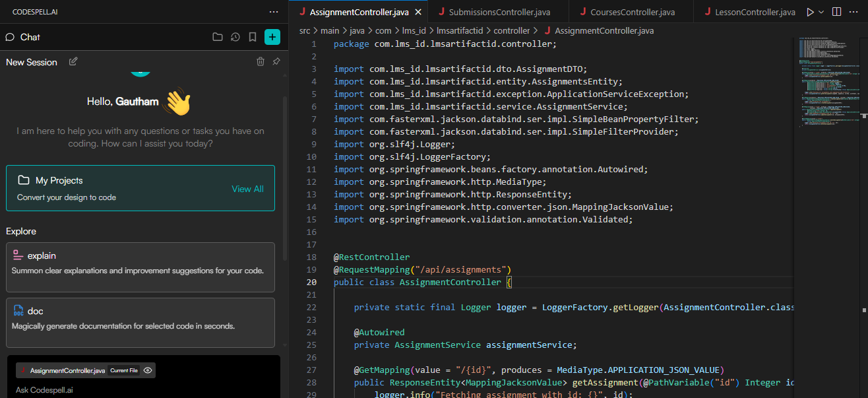Split the editor with split icon

[x=836, y=12]
